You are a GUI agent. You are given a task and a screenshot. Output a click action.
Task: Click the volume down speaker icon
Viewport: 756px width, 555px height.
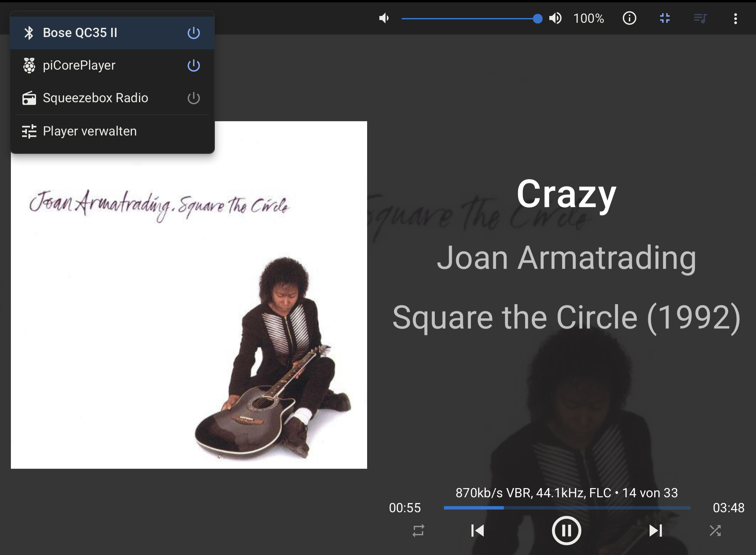coord(384,18)
